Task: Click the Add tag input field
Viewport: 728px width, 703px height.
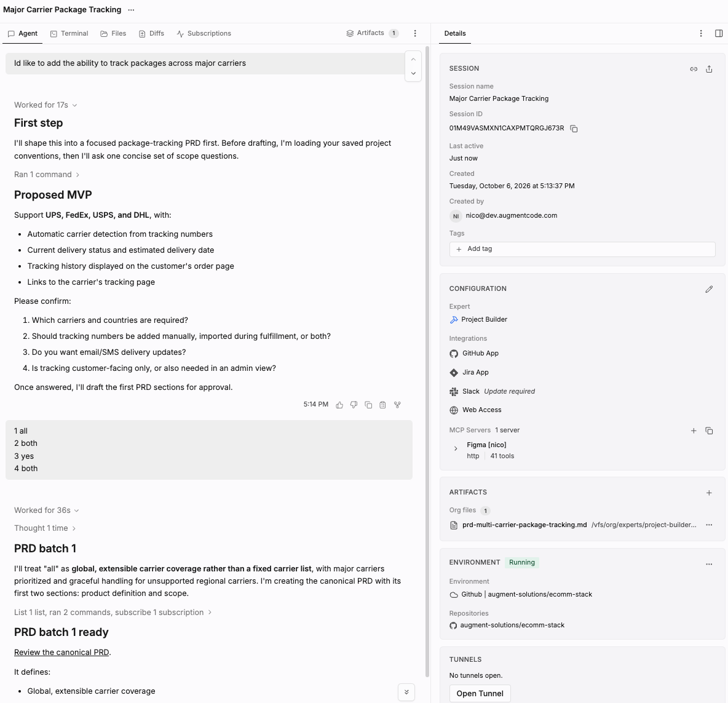Action: pyautogui.click(x=582, y=249)
